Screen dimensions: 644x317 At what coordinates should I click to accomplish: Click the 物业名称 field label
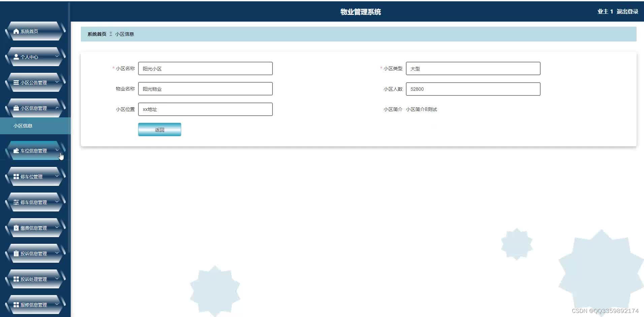coord(125,89)
